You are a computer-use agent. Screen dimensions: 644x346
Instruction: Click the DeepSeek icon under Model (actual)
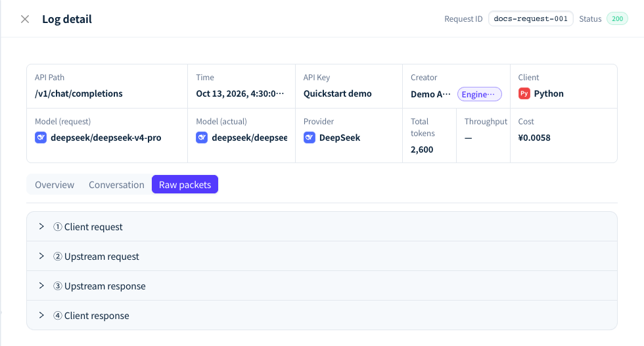[x=202, y=137]
